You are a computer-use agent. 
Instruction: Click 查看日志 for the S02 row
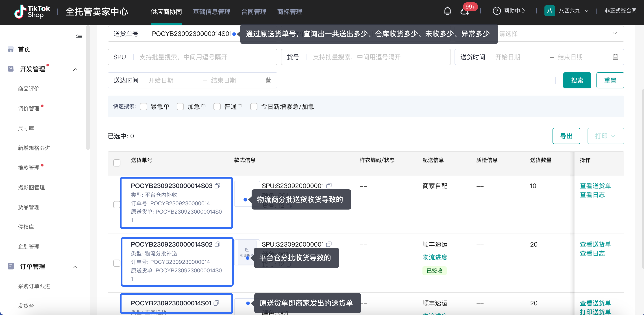tap(592, 253)
